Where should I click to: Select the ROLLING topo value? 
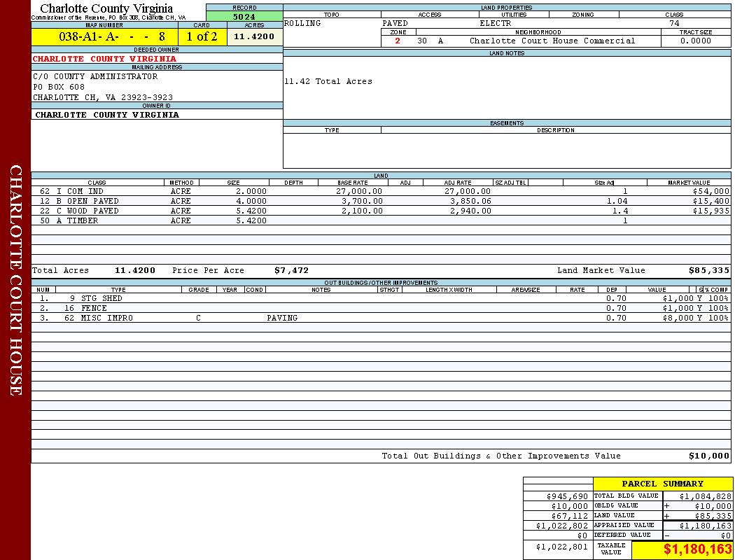coord(302,24)
